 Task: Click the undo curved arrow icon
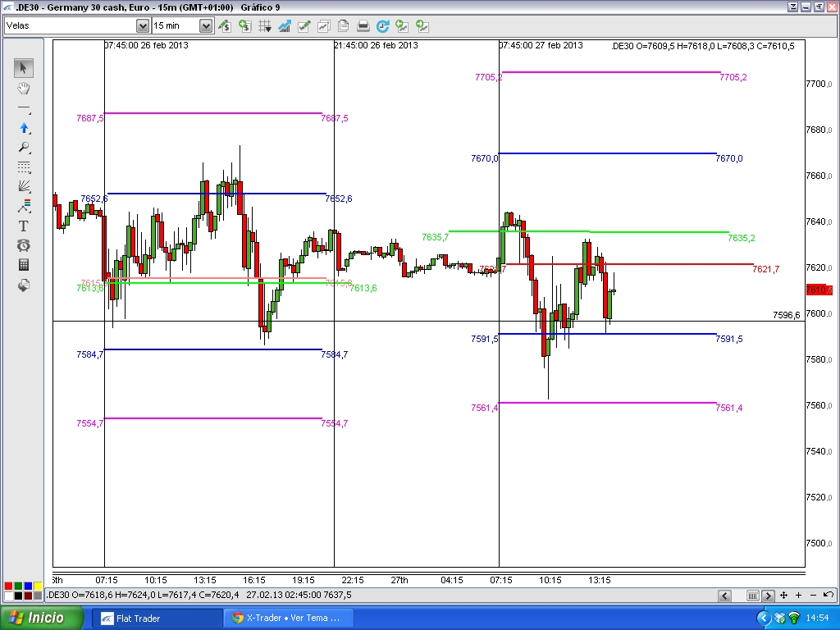tap(828, 595)
